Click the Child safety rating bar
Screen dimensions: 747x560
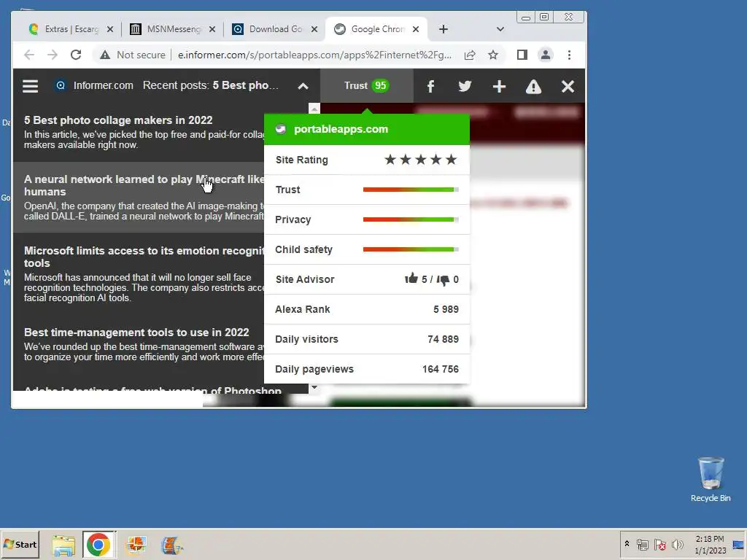pyautogui.click(x=411, y=249)
